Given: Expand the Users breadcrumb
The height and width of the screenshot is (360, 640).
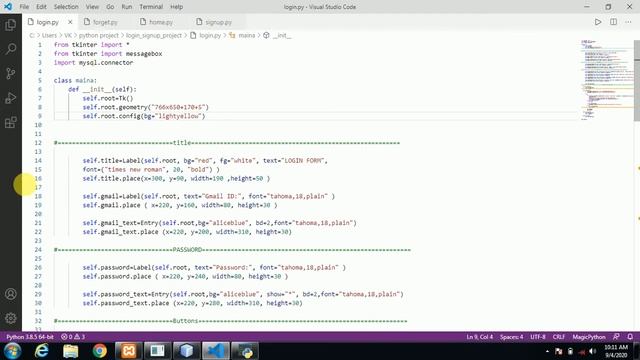Looking at the screenshot, I should (49, 36).
